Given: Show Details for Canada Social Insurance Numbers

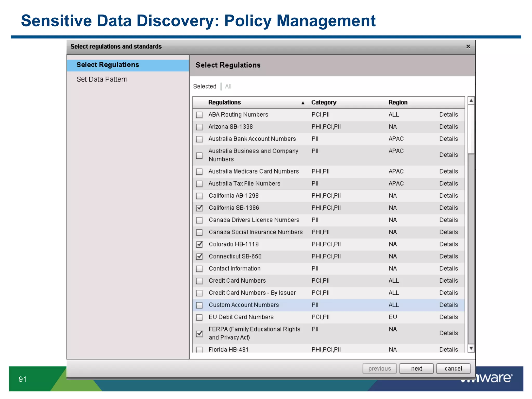Looking at the screenshot, I should coord(449,232).
